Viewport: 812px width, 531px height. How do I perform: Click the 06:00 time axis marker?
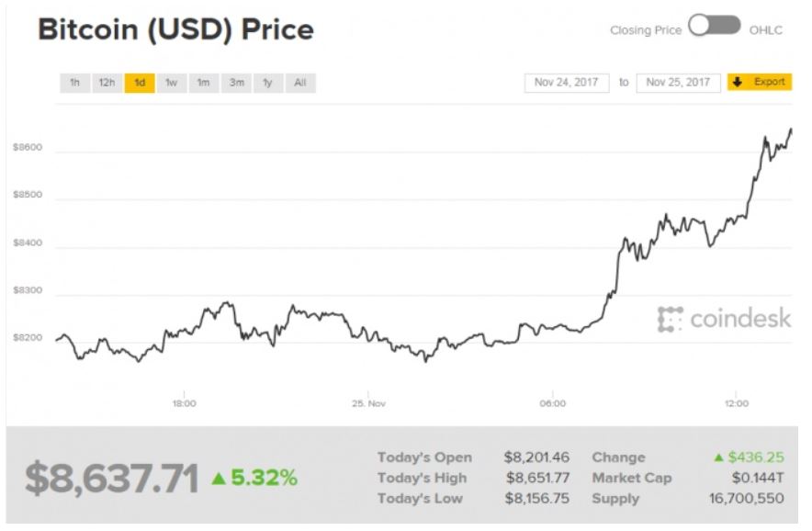552,403
